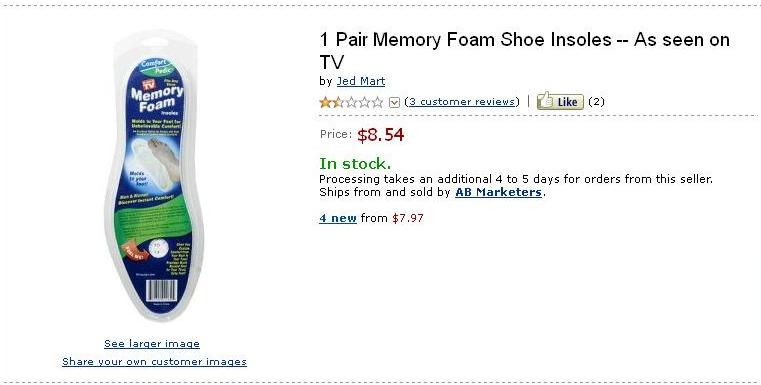Click the Comfort Pedic logo on package
The image size is (761, 385).
coord(153,67)
